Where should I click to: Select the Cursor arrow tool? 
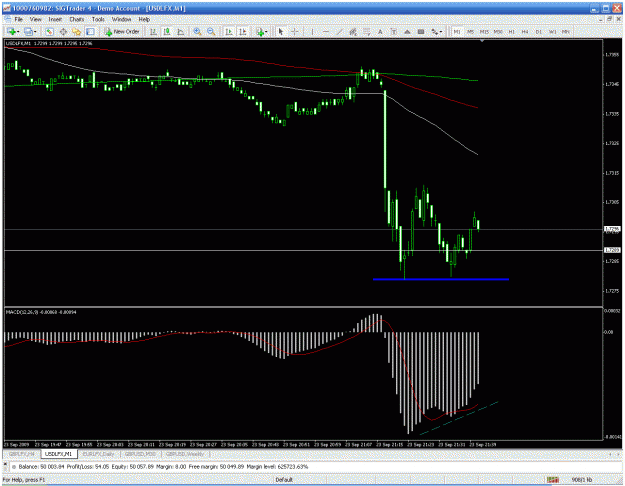(281, 31)
